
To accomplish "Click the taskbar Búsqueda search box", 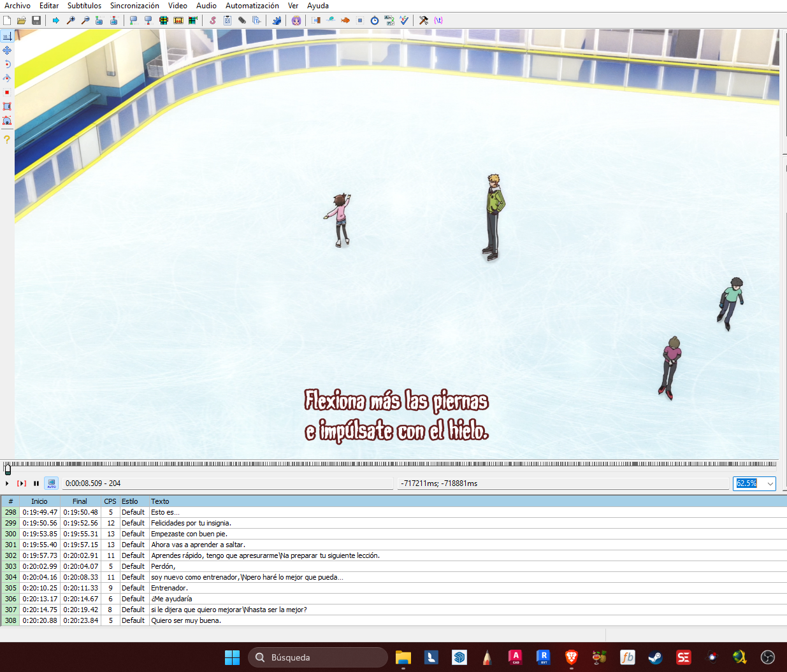I will tap(318, 657).
